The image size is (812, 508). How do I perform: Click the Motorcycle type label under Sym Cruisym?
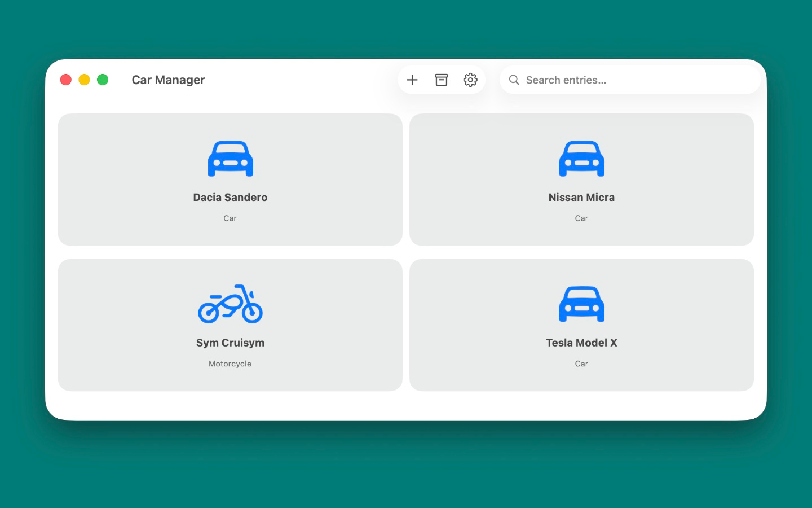tap(230, 364)
